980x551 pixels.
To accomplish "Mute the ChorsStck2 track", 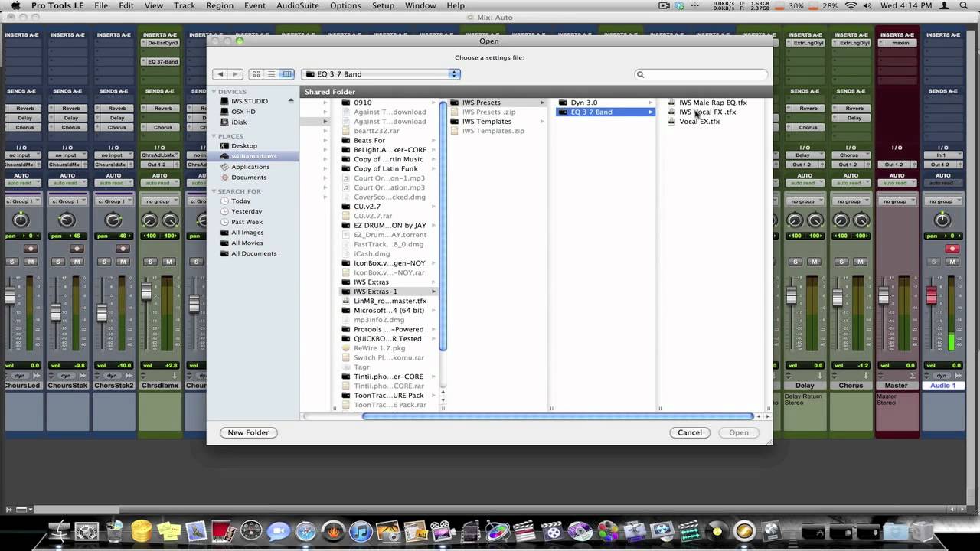I will 122,262.
